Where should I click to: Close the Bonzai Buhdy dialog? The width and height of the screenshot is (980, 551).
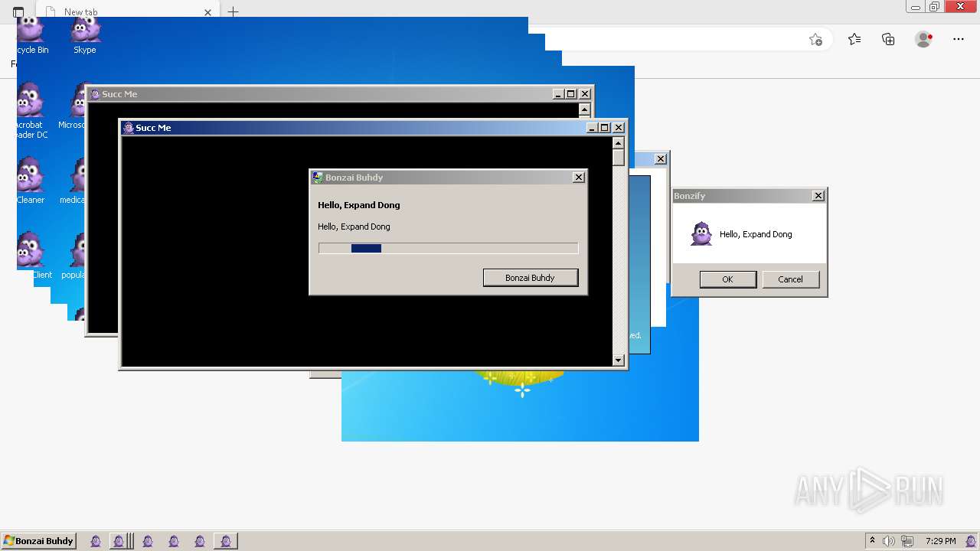(x=579, y=178)
